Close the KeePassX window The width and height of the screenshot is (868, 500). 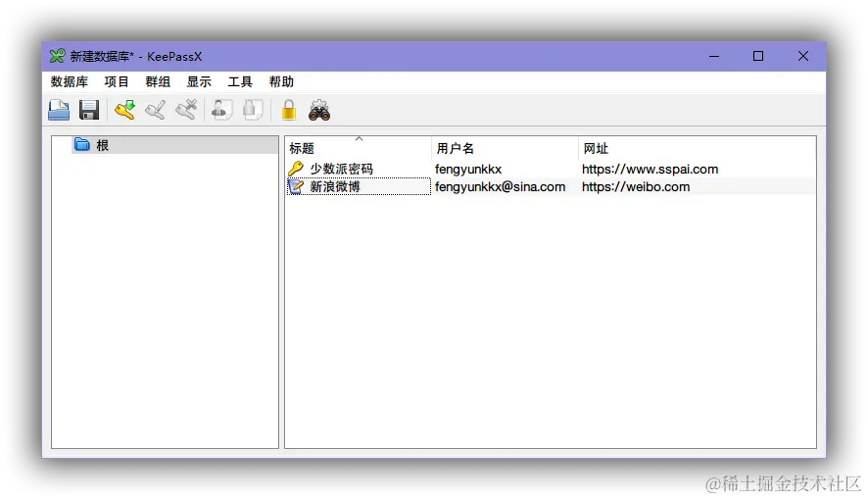803,56
